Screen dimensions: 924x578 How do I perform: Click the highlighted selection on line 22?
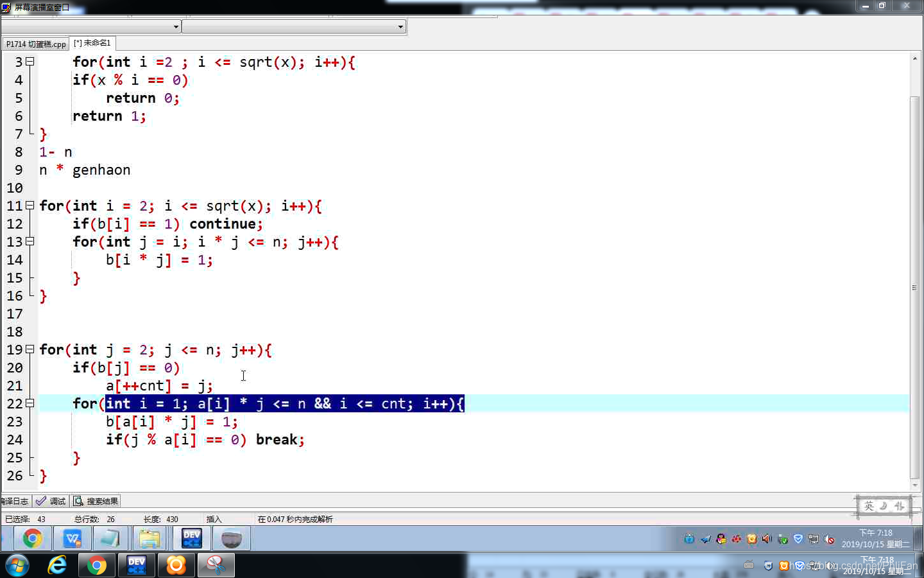(284, 403)
